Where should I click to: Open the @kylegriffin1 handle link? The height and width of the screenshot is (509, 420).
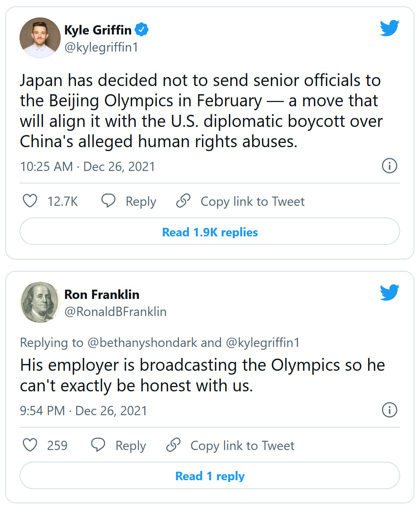[101, 47]
